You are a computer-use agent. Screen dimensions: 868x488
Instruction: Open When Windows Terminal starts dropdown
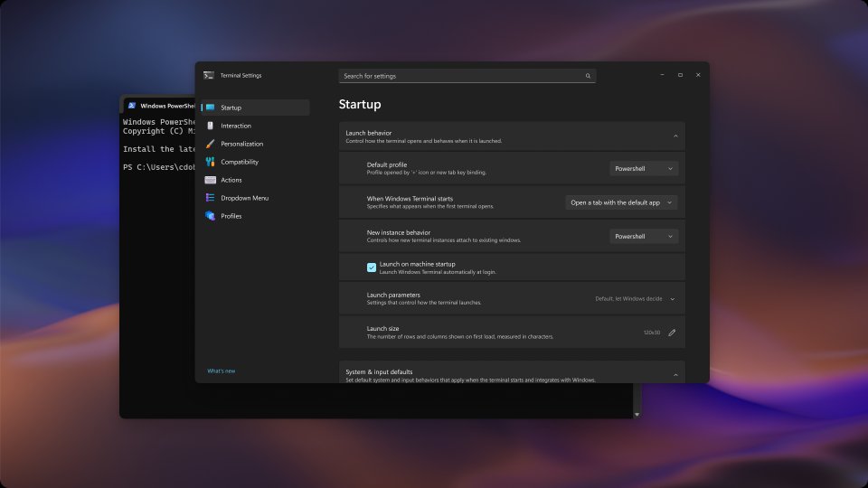click(622, 202)
